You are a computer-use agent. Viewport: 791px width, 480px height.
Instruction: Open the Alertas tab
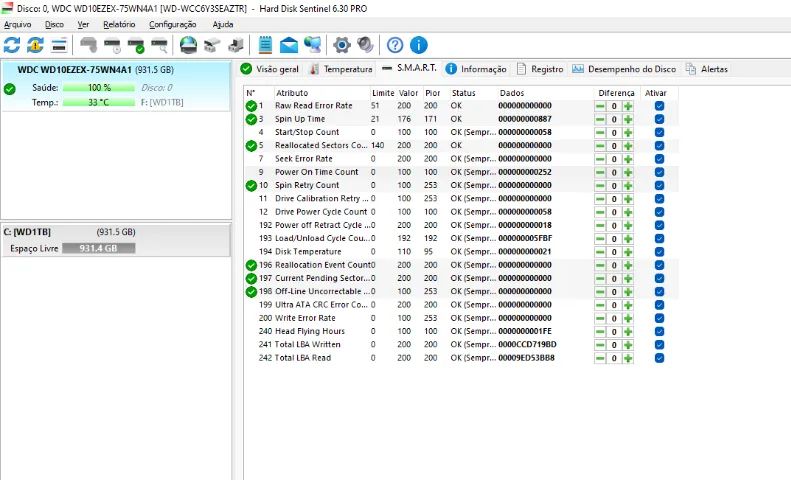pos(707,69)
